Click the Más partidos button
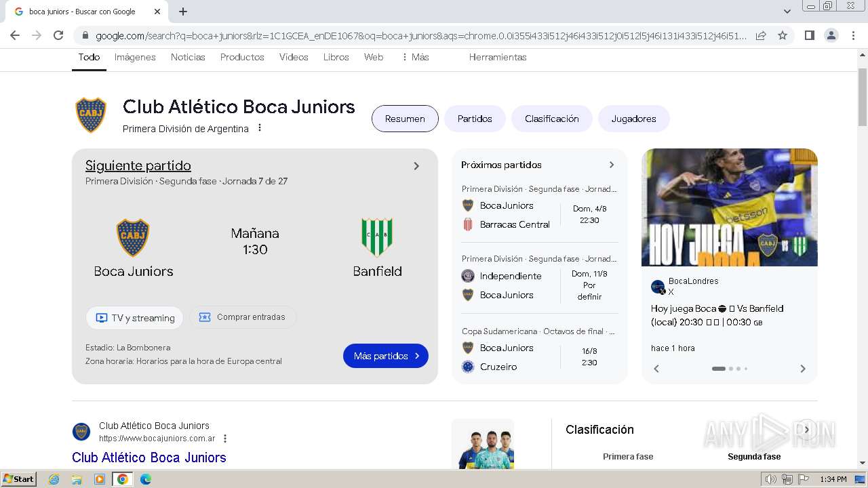868x488 pixels. (386, 356)
